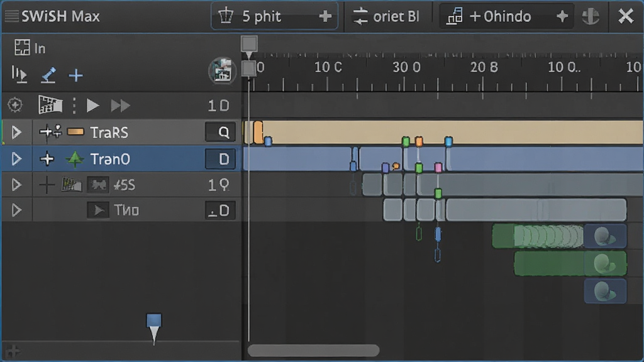
Task: Open the + Ohindo tab
Action: click(x=506, y=16)
